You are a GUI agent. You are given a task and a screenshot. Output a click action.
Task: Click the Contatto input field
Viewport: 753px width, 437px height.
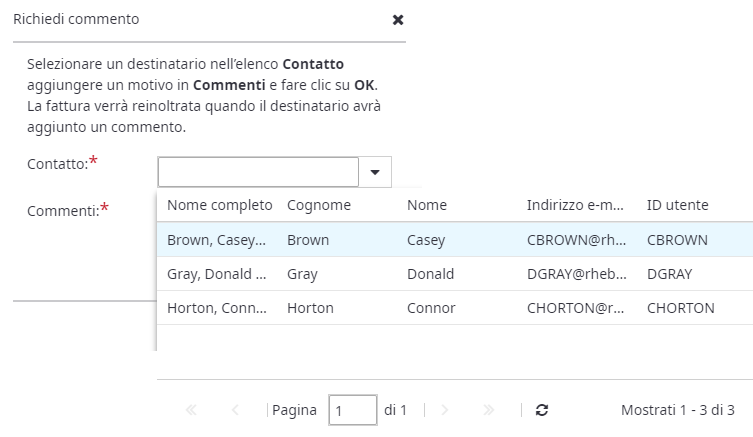pos(258,172)
